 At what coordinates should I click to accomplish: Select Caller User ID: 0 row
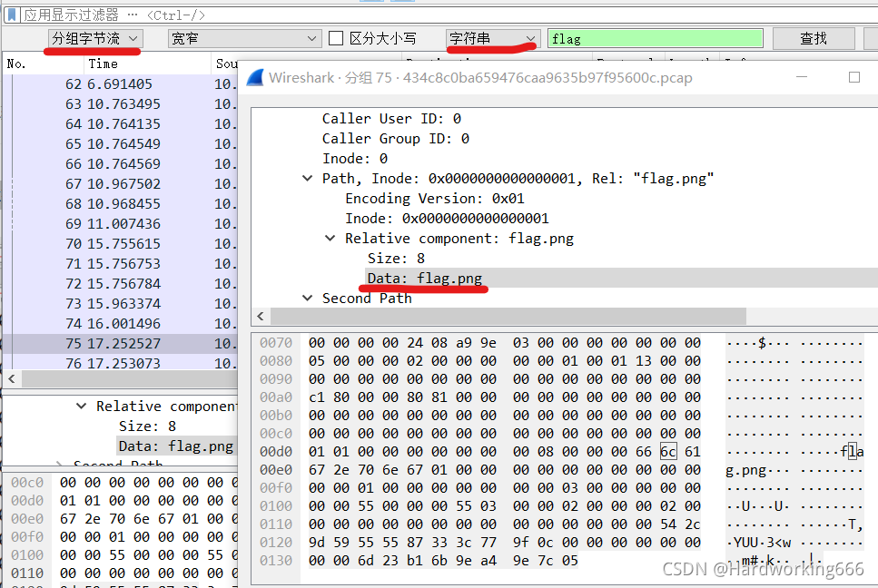coord(391,119)
